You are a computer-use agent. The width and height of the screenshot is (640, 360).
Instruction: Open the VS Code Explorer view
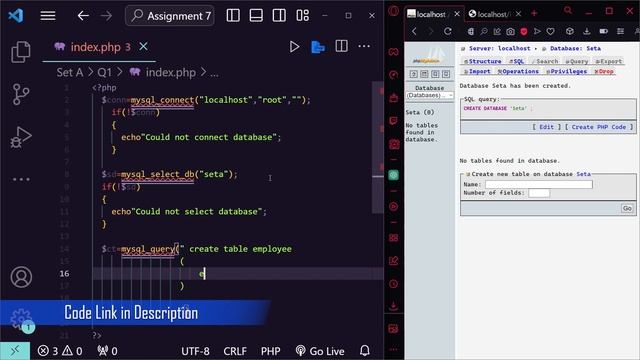point(20,52)
